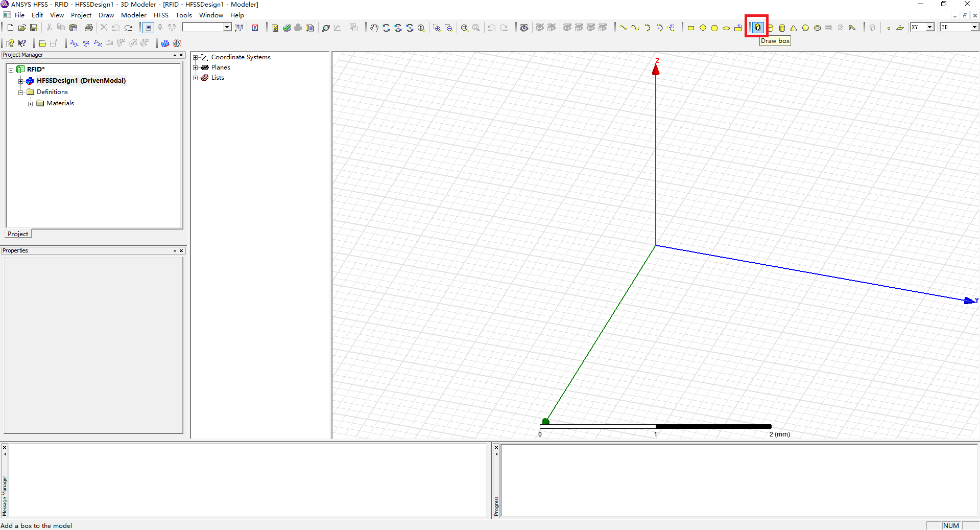
Task: Click the Draw torus tool
Action: tap(817, 28)
